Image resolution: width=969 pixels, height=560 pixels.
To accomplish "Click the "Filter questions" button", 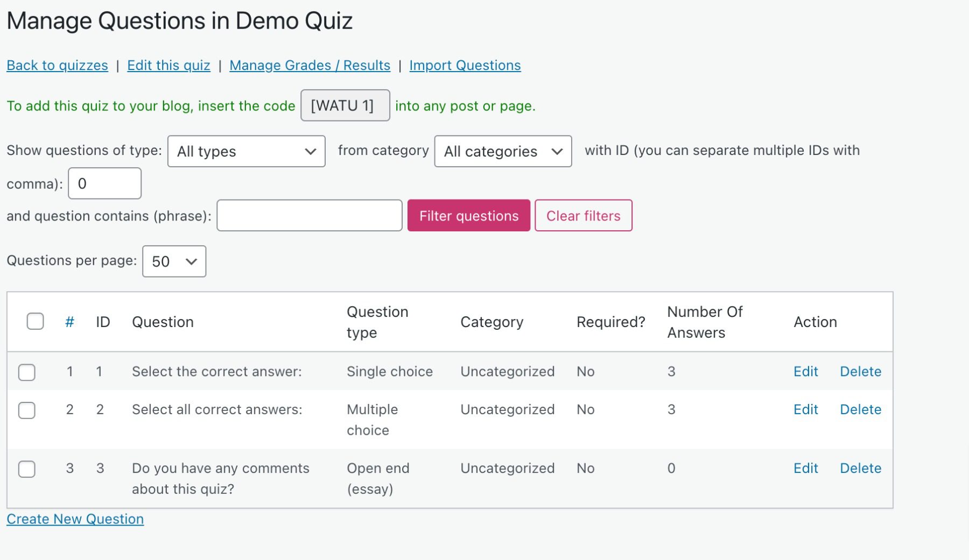I will tap(468, 215).
